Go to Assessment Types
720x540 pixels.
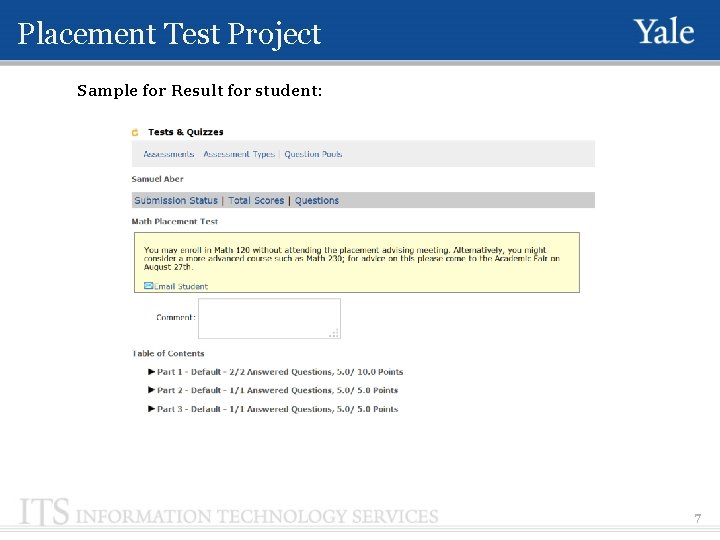[x=239, y=154]
